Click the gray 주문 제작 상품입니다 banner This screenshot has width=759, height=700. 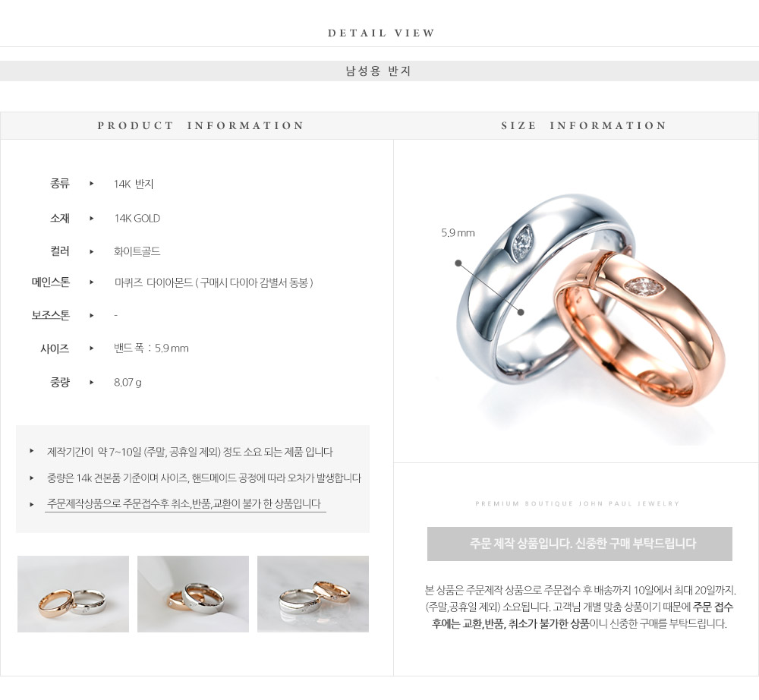579,544
